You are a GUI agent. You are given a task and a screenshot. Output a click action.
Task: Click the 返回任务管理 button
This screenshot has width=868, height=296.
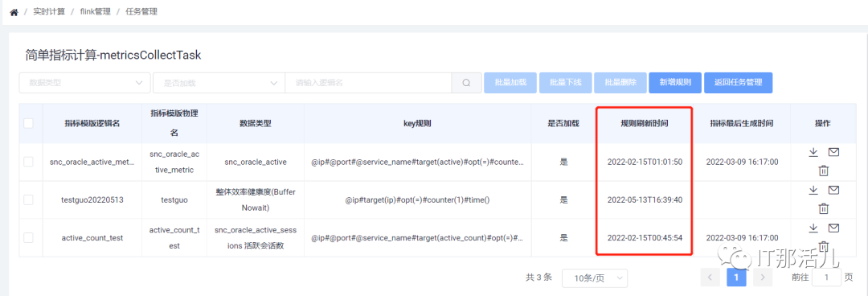click(739, 83)
